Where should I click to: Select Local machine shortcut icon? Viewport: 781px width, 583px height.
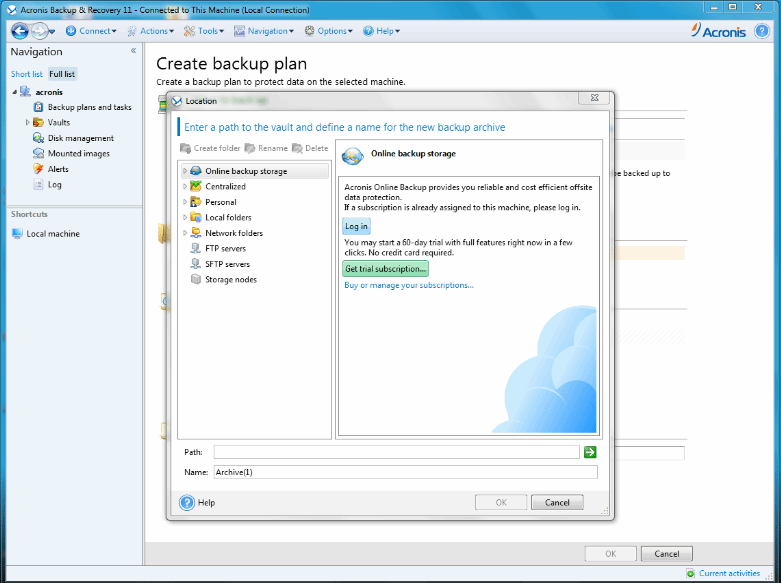(17, 234)
